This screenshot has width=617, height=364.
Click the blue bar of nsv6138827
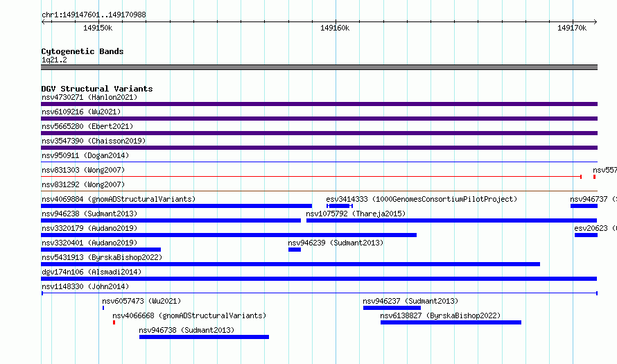tap(451, 322)
